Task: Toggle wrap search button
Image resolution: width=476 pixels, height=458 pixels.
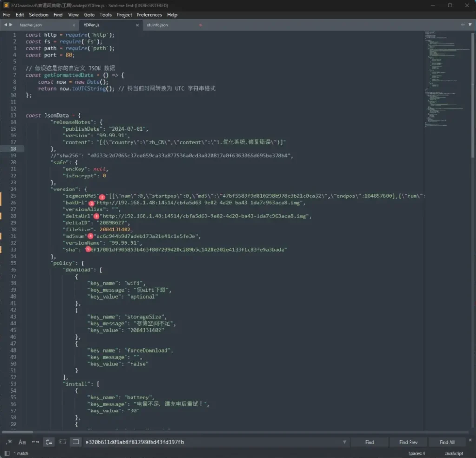Action: [x=49, y=442]
